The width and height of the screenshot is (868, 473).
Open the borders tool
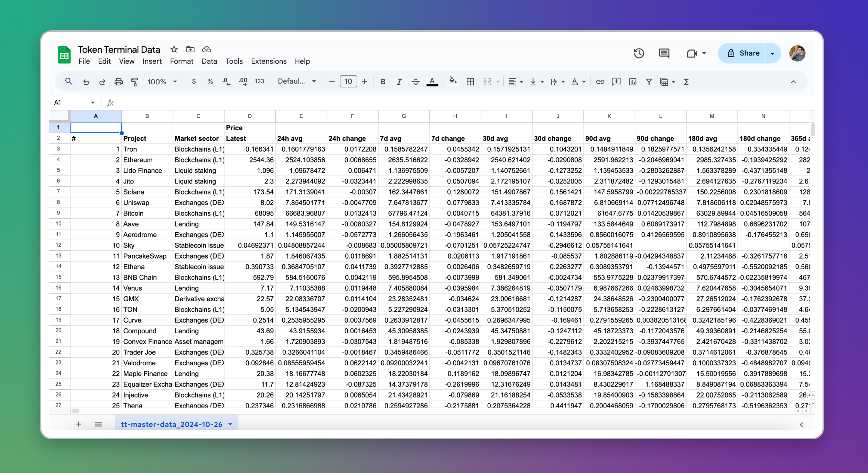pyautogui.click(x=470, y=82)
